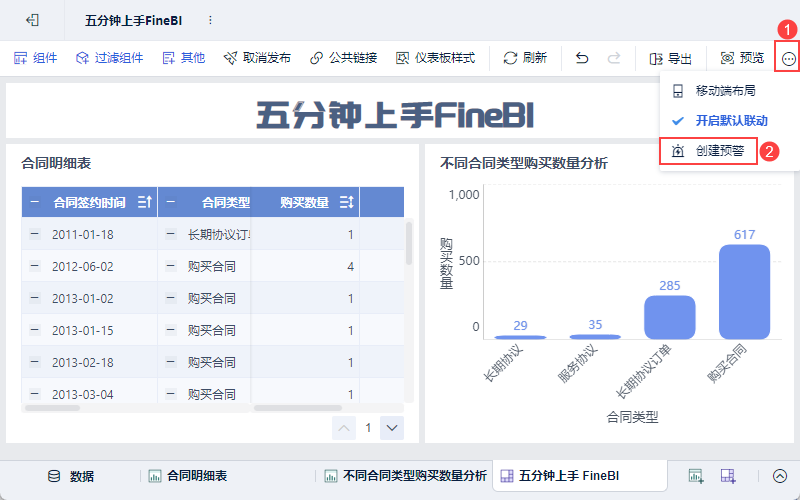Collapse the 2011-01-18 row
This screenshot has height=500, width=800.
click(35, 235)
